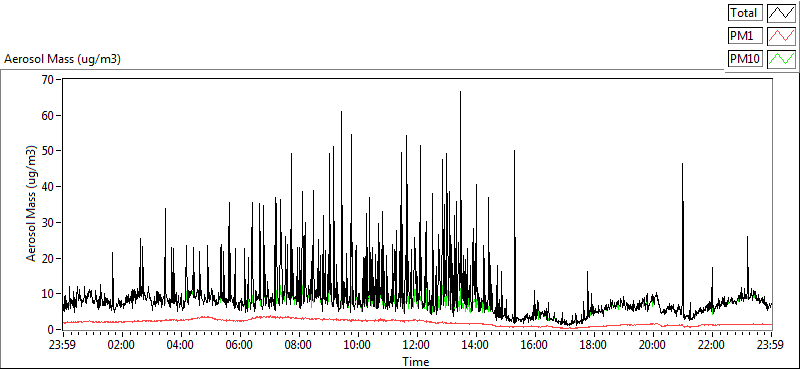
Task: Select the y-axis value 20
Action: pyautogui.click(x=48, y=258)
